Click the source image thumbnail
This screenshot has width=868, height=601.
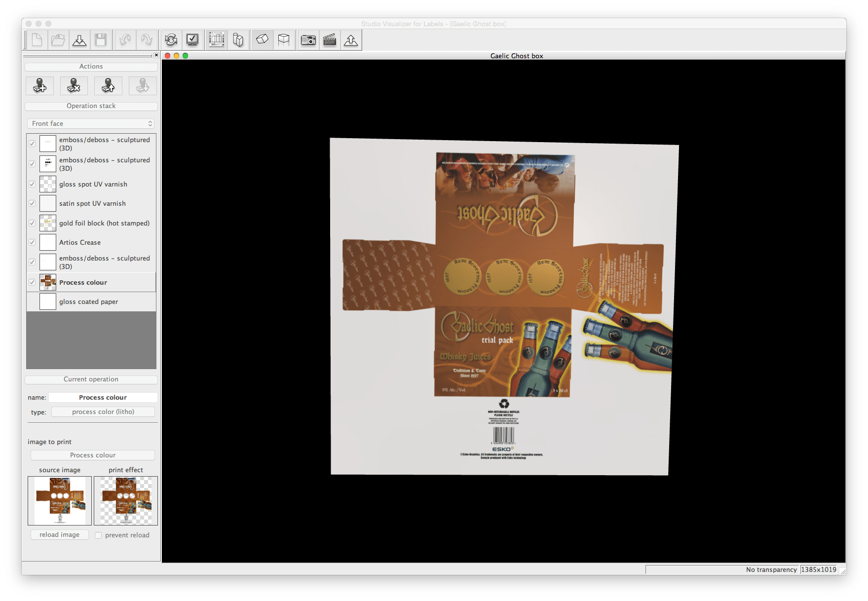60,501
